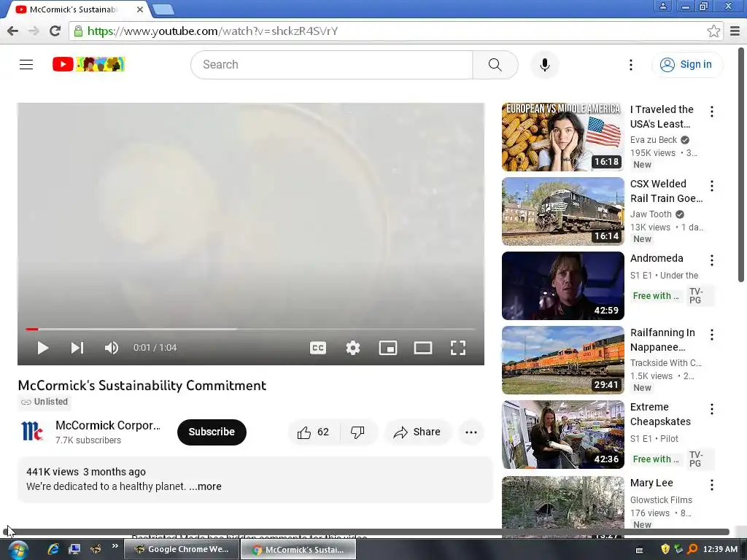Image resolution: width=747 pixels, height=560 pixels.
Task: Launch Internet Explorer from taskbar
Action: click(53, 549)
